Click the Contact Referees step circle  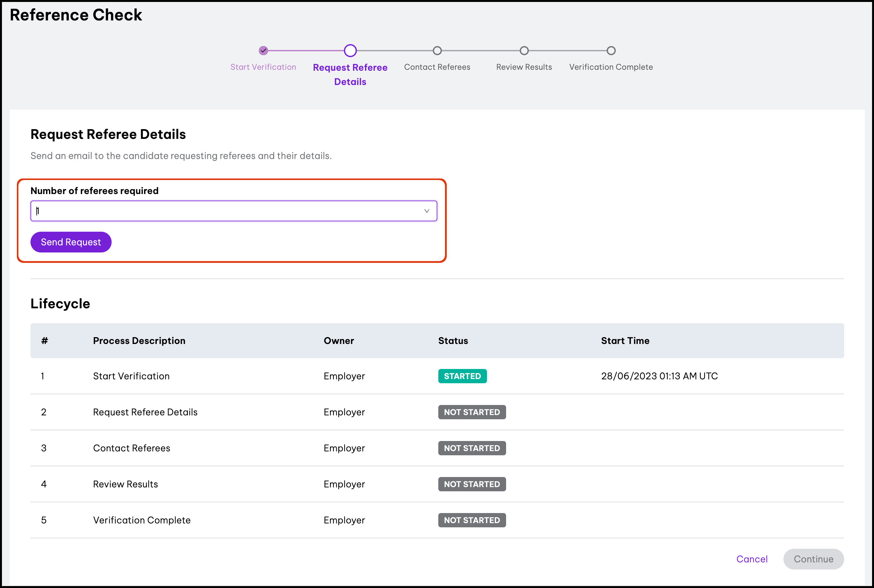[x=437, y=50]
